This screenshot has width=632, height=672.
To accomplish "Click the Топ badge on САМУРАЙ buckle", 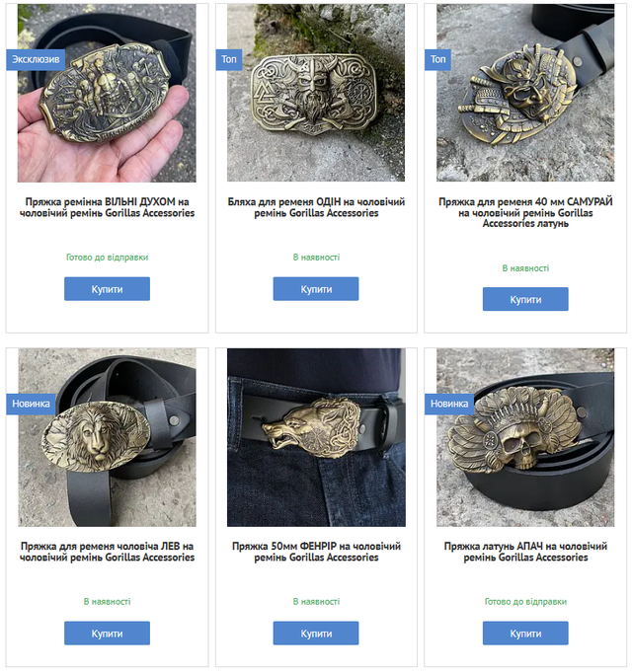I will [437, 59].
